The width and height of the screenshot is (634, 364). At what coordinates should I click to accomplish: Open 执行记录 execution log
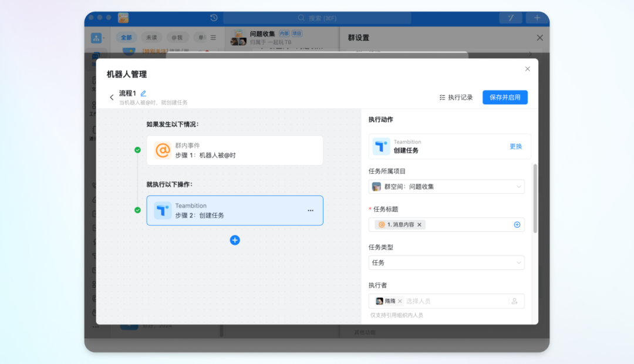(456, 97)
